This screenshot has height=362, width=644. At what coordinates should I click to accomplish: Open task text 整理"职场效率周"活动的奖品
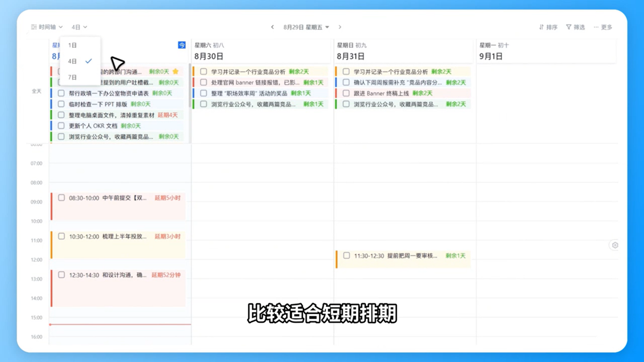[249, 93]
